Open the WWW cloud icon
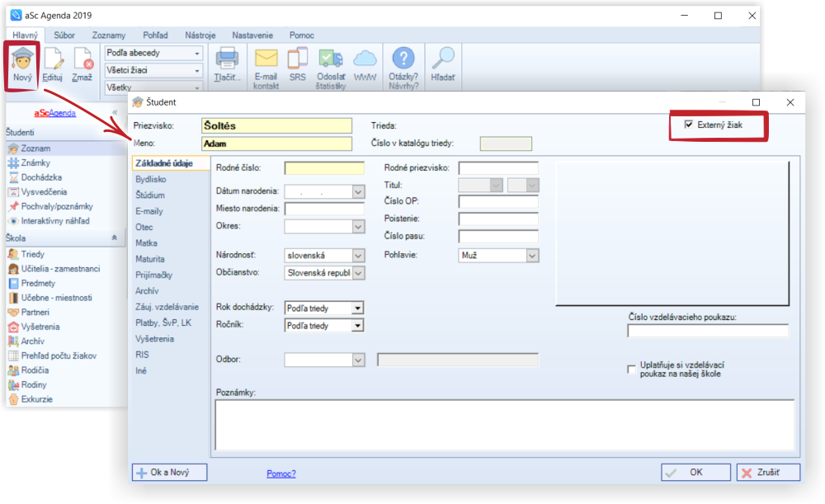Screen dimensions: 825x504 click(365, 64)
